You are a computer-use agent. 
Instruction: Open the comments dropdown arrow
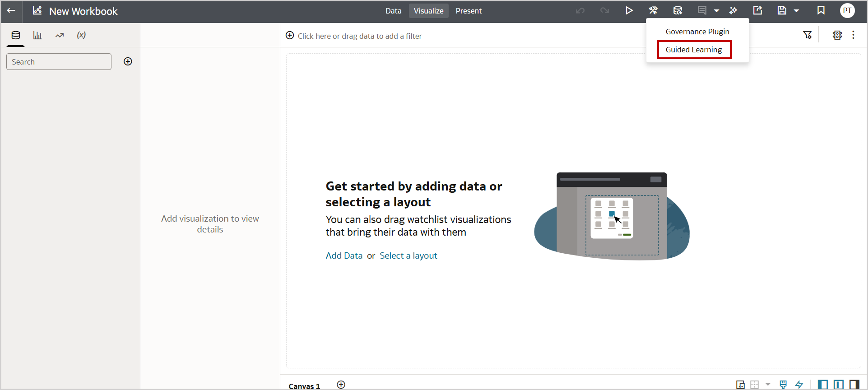[717, 11]
